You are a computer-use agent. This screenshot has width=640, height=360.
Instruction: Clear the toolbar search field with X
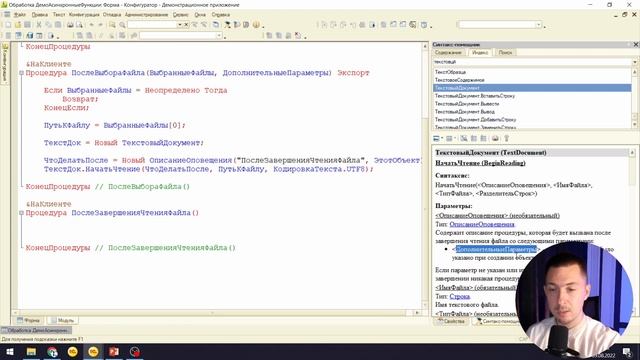(186, 25)
